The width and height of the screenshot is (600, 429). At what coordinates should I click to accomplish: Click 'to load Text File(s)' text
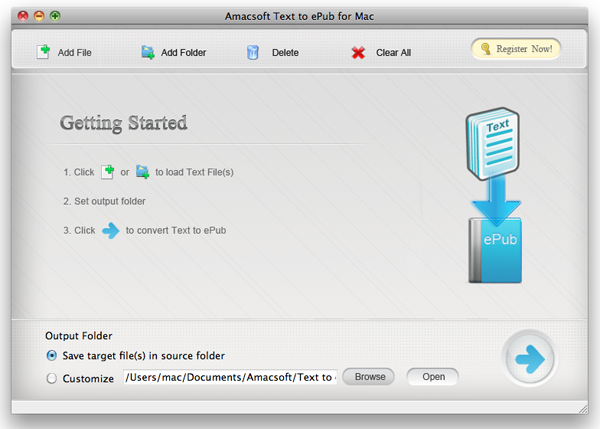pos(194,172)
